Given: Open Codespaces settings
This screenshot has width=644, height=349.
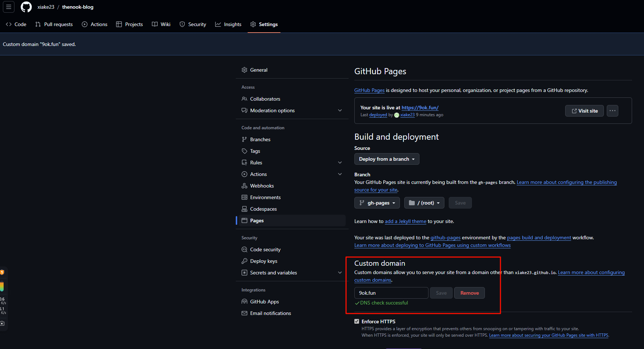Looking at the screenshot, I should tap(292, 209).
